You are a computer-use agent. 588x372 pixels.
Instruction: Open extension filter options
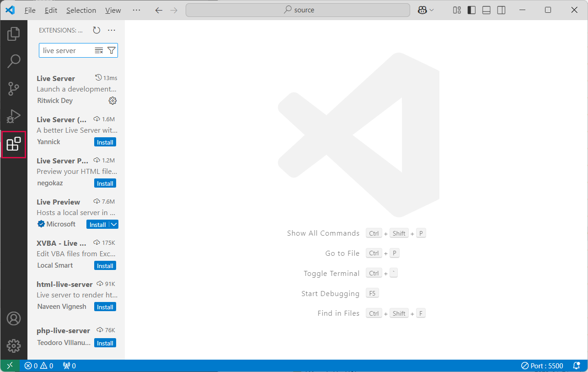pos(112,50)
